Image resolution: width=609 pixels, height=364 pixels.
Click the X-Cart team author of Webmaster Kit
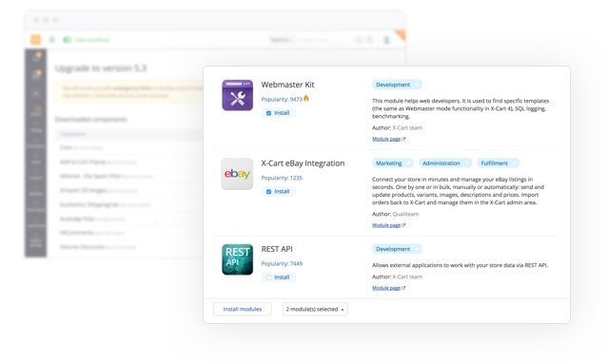click(407, 127)
